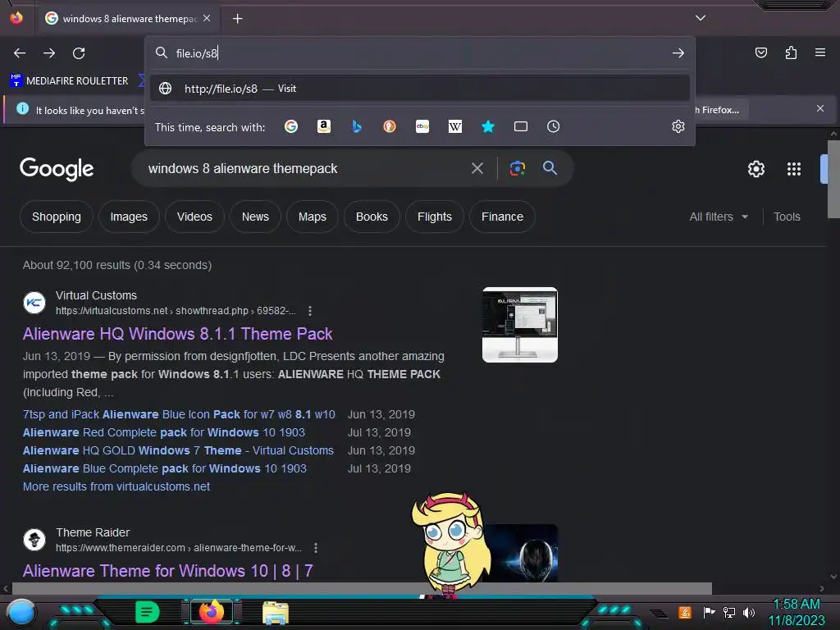This screenshot has width=840, height=630.
Task: Open the Extensions menu
Action: 791,52
